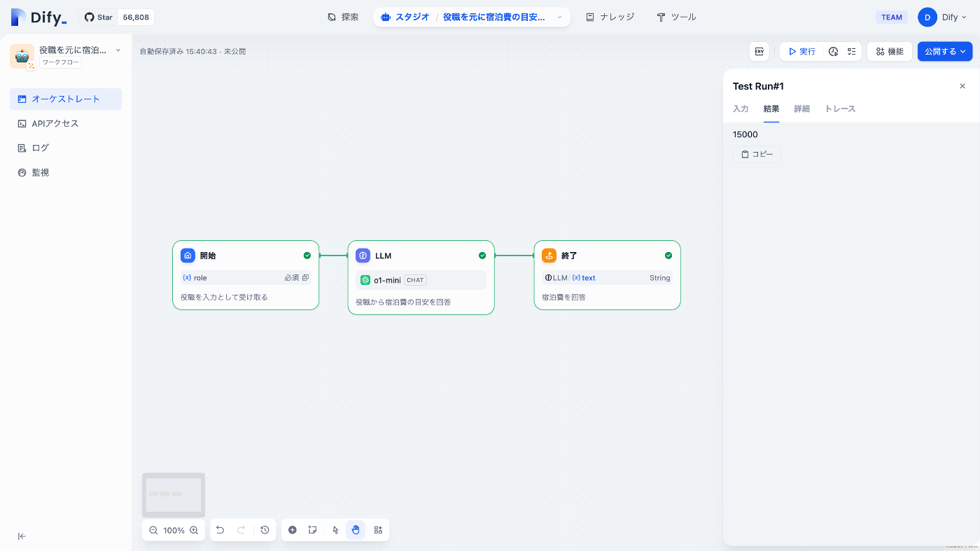Open ログ in the sidebar
Screen dimensions: 980x551
(66, 148)
